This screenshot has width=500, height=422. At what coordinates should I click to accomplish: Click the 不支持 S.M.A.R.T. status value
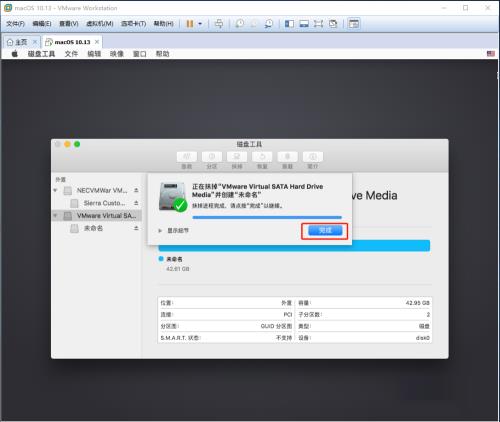[x=284, y=338]
